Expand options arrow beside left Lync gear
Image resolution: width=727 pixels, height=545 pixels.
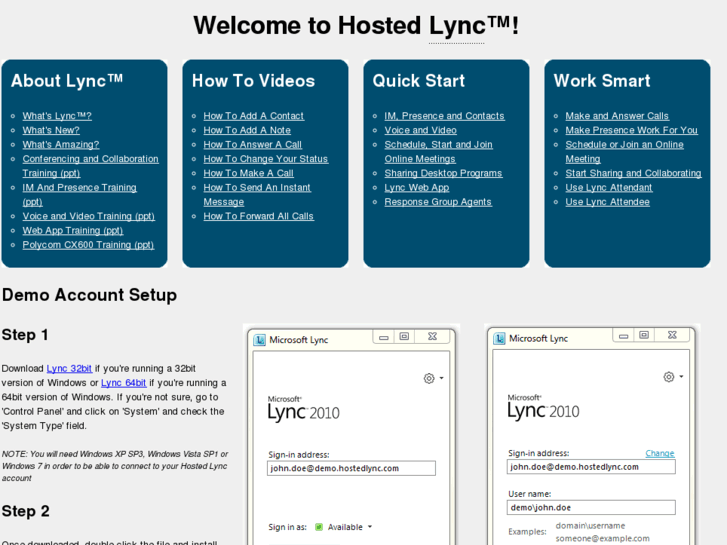pos(441,378)
